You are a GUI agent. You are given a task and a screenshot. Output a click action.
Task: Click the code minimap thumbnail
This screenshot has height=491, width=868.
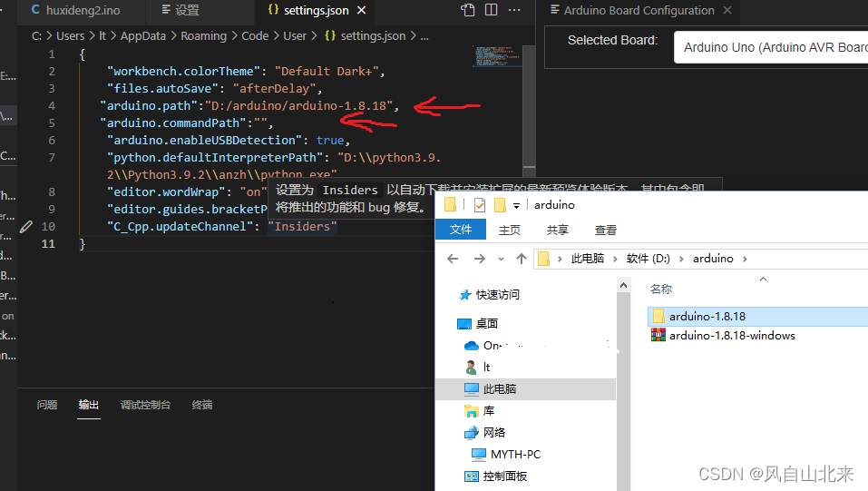tap(497, 56)
